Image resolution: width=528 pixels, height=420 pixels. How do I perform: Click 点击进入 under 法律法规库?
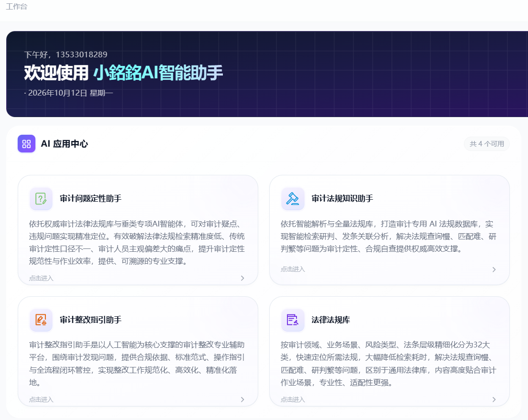pyautogui.click(x=293, y=399)
